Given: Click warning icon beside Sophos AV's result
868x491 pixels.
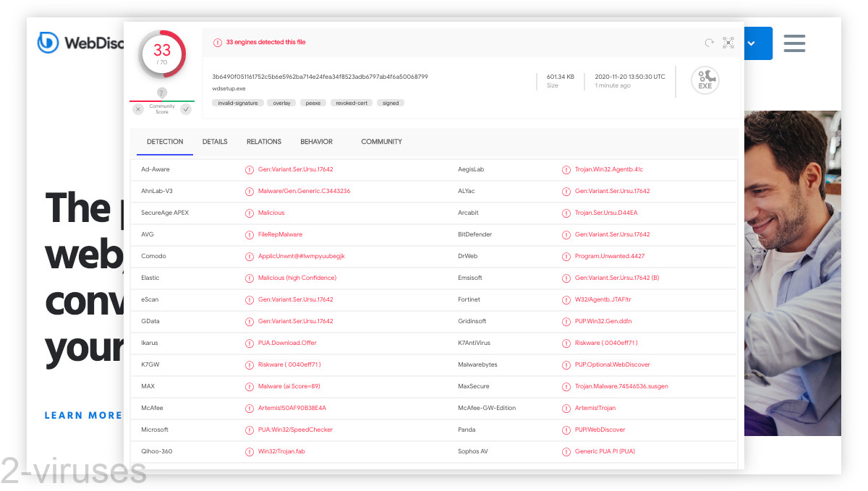Looking at the screenshot, I should coord(566,451).
